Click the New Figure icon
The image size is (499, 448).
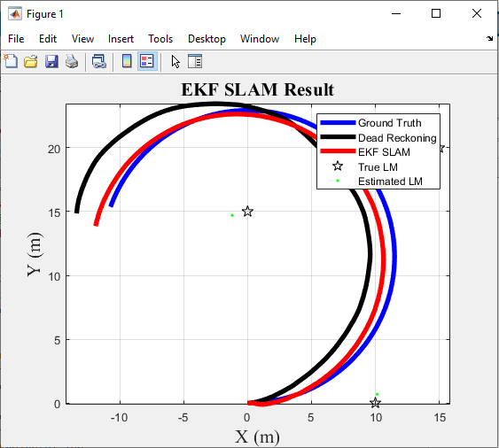[11, 61]
